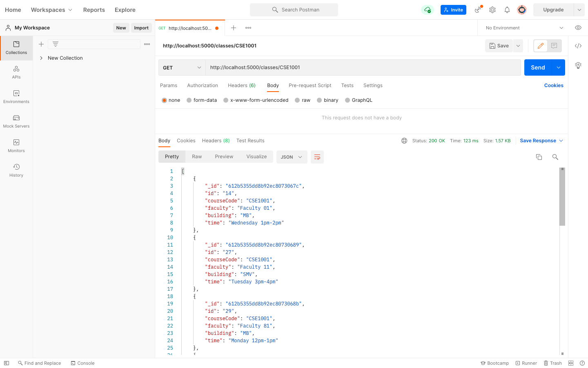Open the Save Response options

[x=541, y=140]
